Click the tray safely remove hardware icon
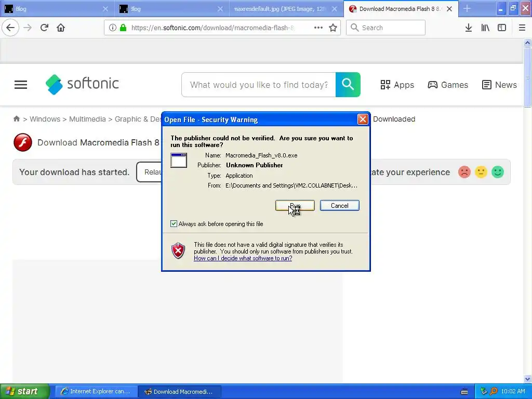This screenshot has width=532, height=399. (484, 391)
